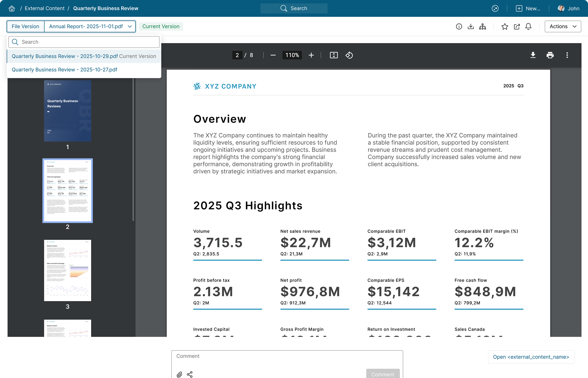Open the file info panel
Viewport: 588px width, 378px height.
tap(459, 26)
